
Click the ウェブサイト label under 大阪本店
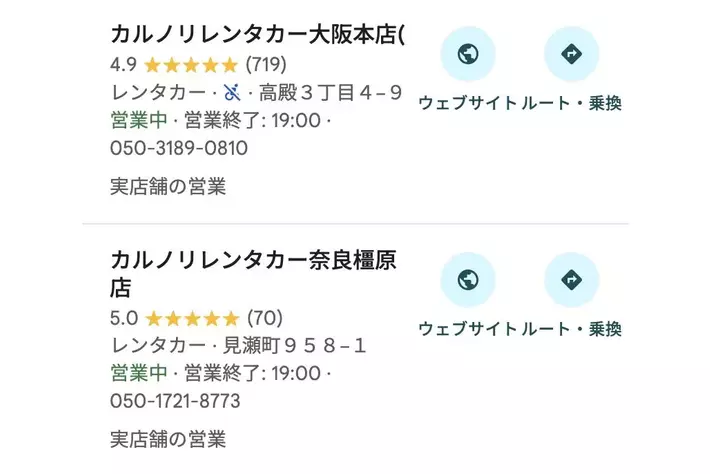coord(468,103)
